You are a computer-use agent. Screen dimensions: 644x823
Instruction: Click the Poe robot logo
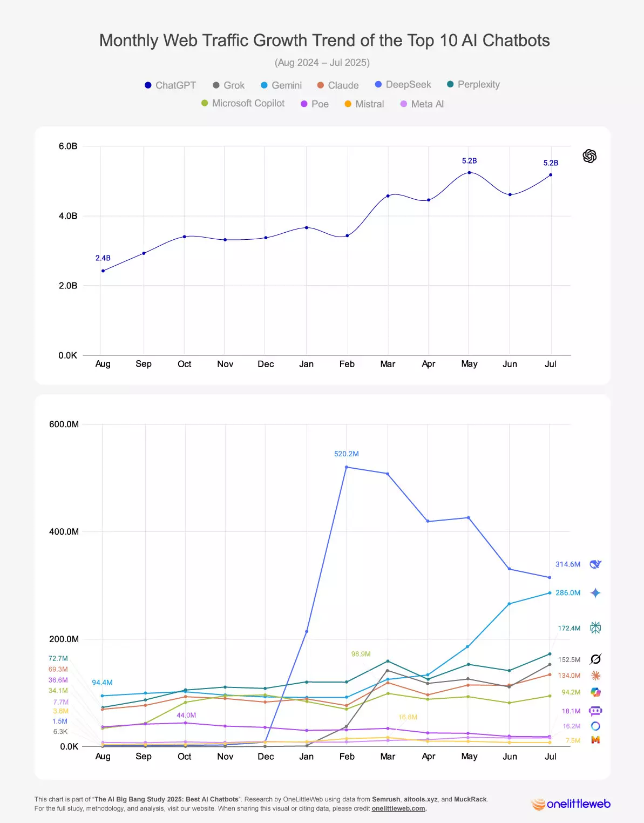595,711
